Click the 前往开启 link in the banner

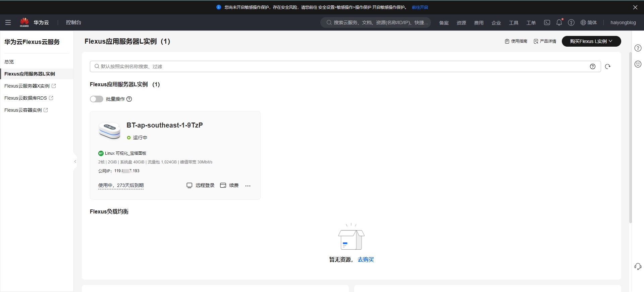click(420, 7)
